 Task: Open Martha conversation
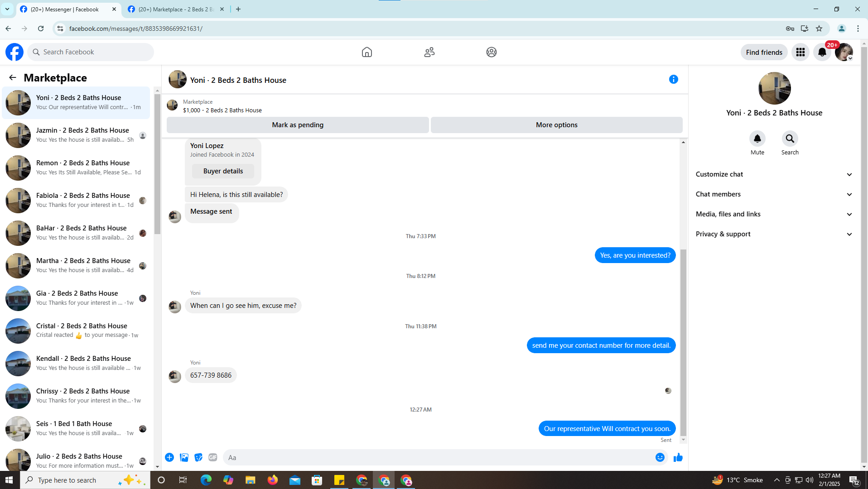(x=76, y=266)
